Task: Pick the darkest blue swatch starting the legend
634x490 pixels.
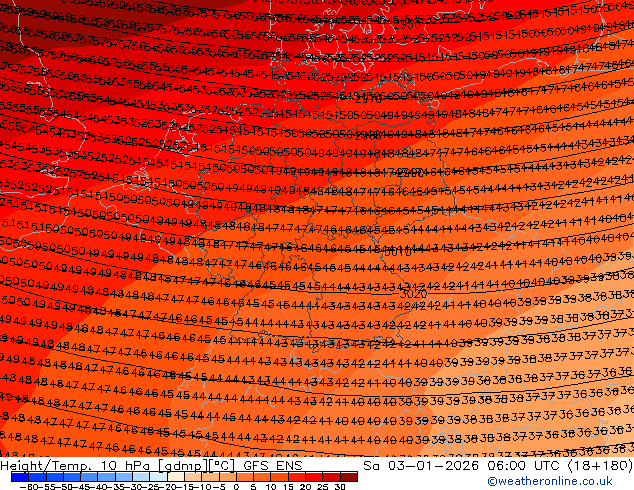Action: (20, 477)
